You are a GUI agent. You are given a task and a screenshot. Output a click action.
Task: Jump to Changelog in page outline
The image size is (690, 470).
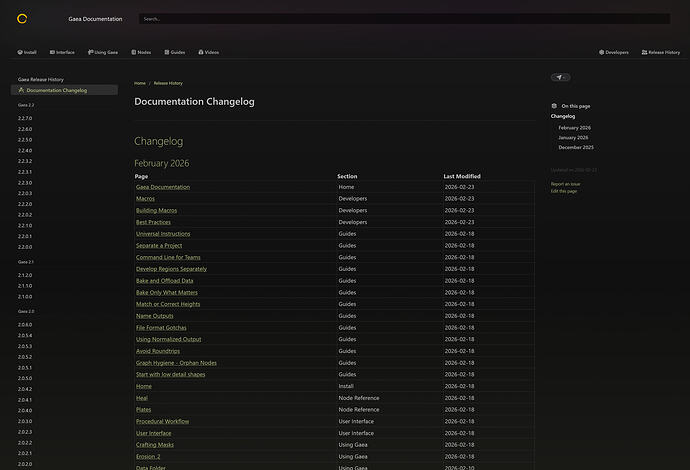click(x=563, y=116)
